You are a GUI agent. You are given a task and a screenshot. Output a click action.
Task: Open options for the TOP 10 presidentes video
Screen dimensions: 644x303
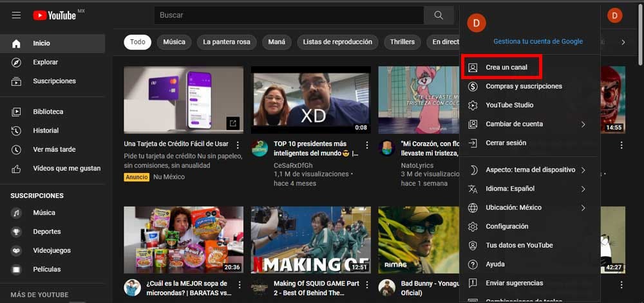tap(368, 145)
